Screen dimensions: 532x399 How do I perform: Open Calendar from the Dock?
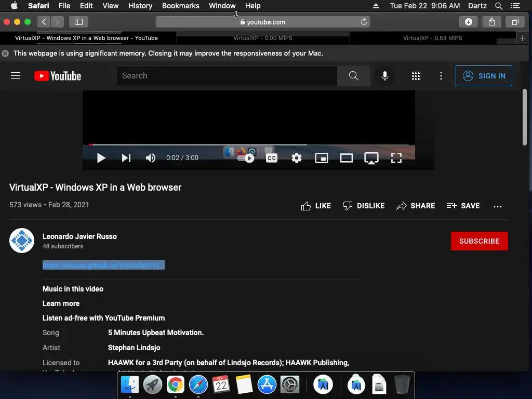[x=221, y=385]
